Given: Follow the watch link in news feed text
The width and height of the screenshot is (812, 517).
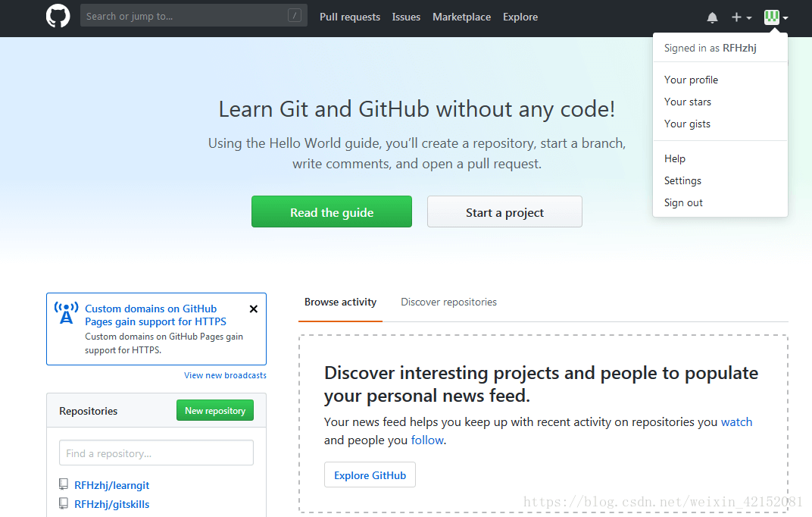Looking at the screenshot, I should tap(736, 422).
